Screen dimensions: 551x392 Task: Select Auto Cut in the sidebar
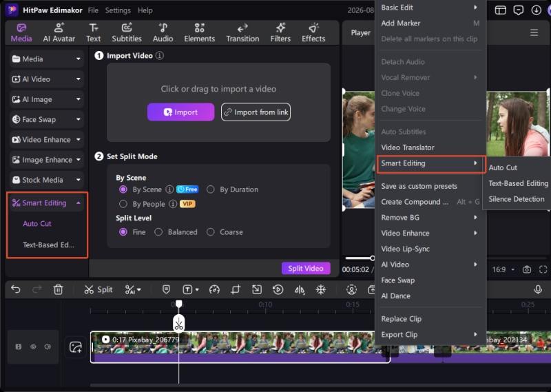coord(37,224)
